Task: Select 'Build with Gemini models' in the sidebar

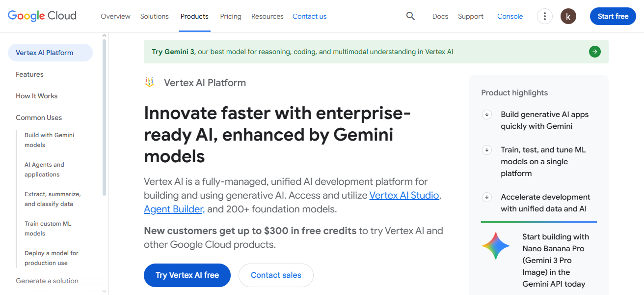Action: tap(49, 140)
